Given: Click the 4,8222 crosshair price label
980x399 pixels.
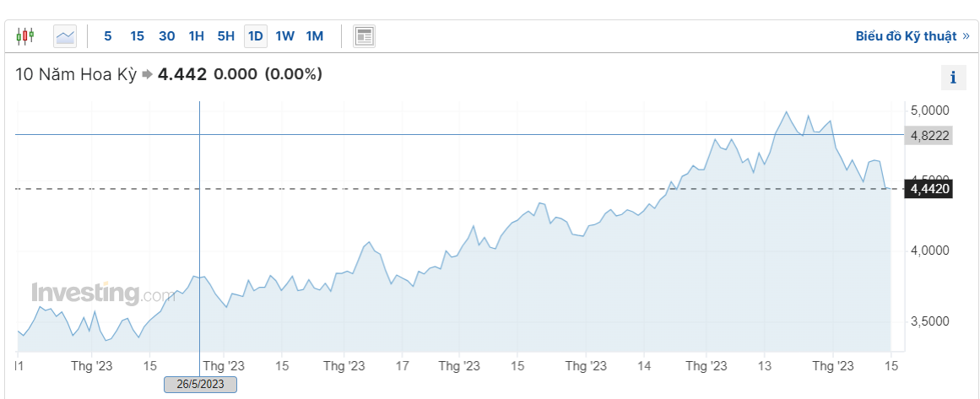Looking at the screenshot, I should click(x=929, y=136).
